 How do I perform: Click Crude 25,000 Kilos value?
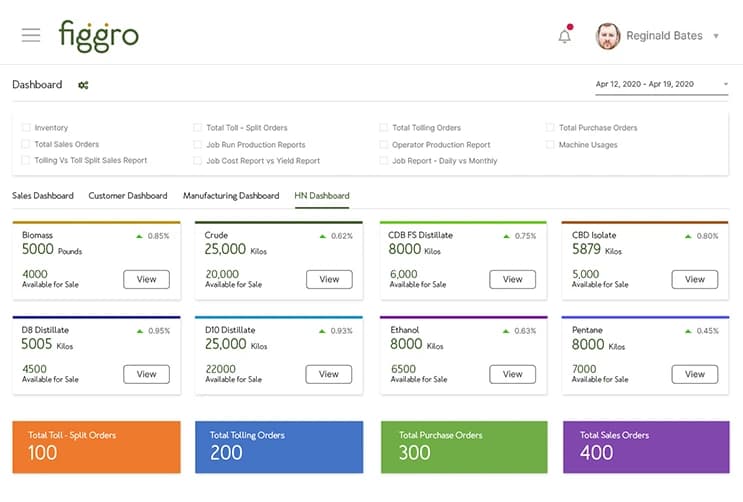click(236, 249)
